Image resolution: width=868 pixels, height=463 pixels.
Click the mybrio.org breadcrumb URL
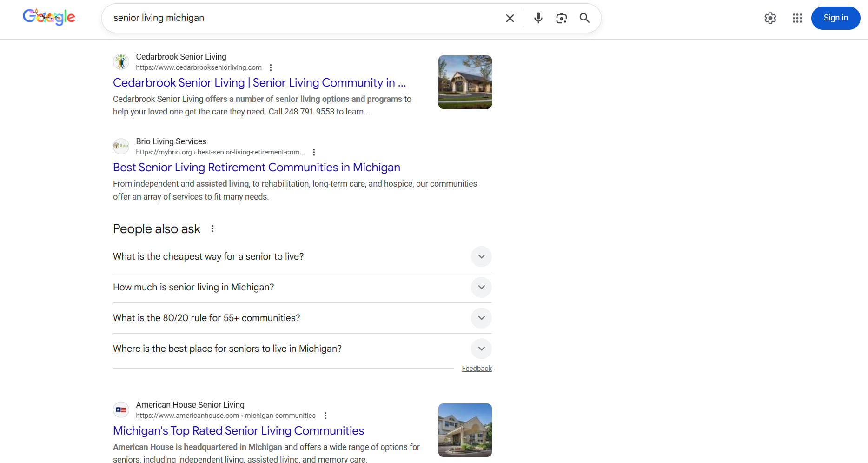pos(220,152)
